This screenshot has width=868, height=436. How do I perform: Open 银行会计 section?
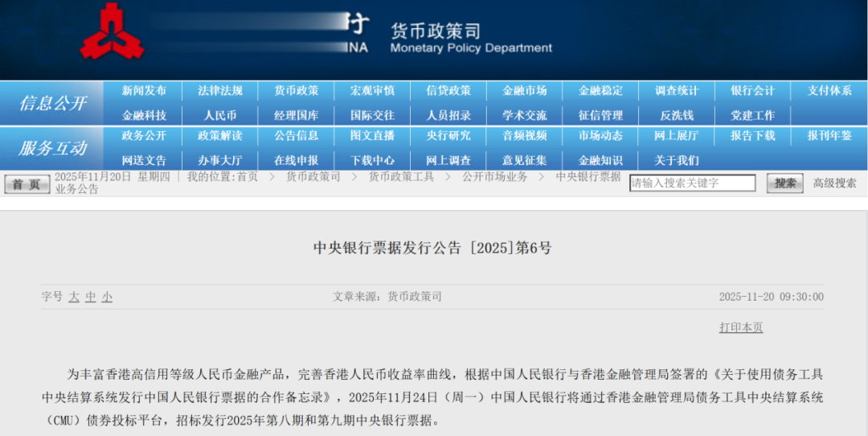click(x=753, y=91)
